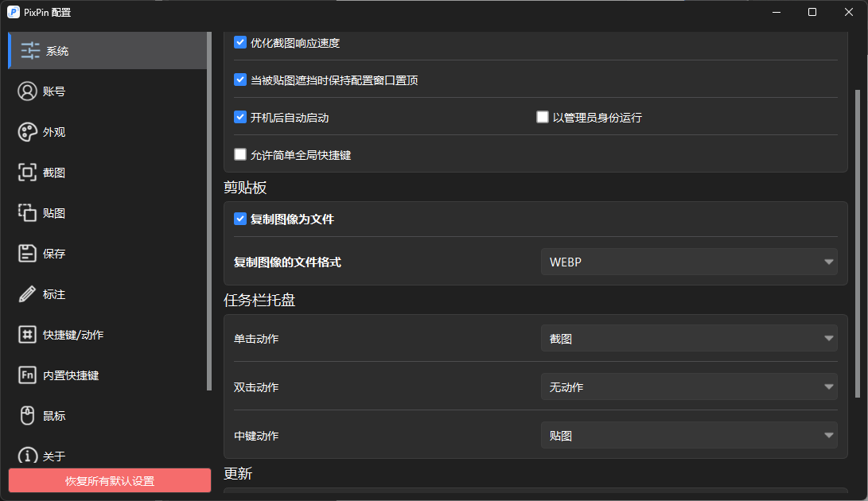Disable 优化截图响应速度 checkbox

pyautogui.click(x=240, y=42)
